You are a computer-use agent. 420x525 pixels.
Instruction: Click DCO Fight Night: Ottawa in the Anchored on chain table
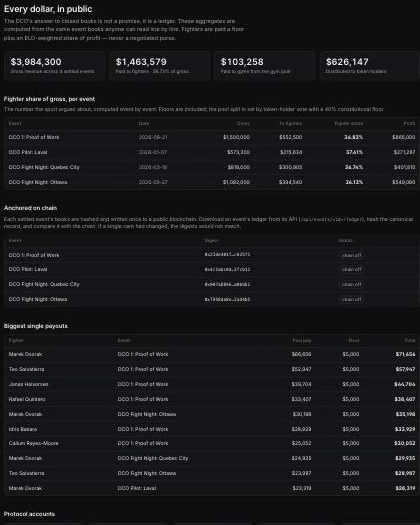pos(38,299)
